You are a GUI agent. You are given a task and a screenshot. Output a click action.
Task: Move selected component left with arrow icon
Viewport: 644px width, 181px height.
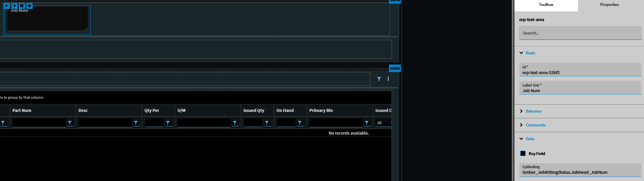(x=7, y=6)
